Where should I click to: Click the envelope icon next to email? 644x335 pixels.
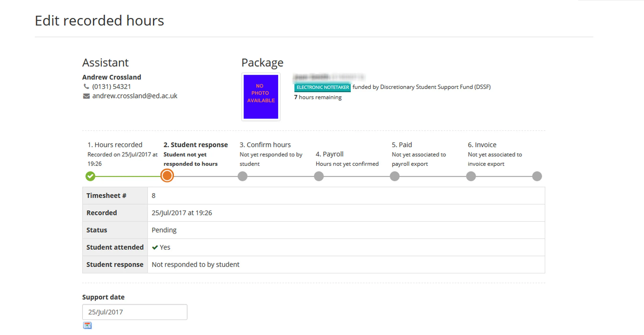86,96
